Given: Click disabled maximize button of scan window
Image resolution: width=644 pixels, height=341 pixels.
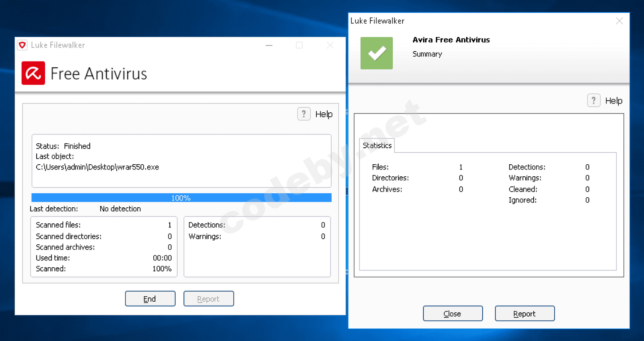Looking at the screenshot, I should click(x=299, y=45).
